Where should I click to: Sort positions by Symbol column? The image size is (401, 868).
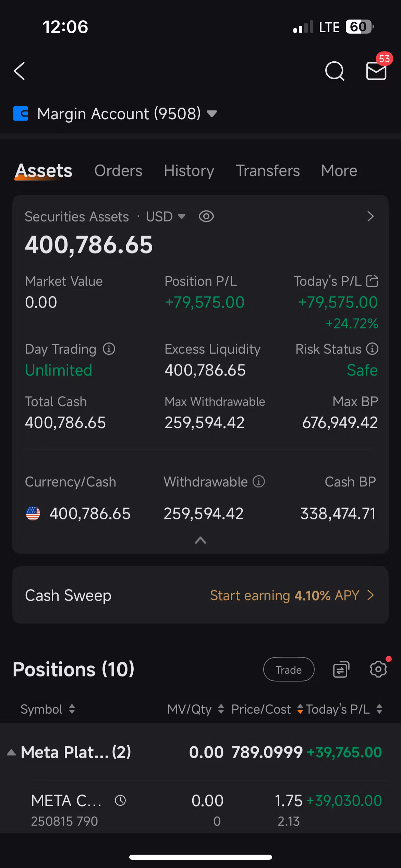click(48, 709)
